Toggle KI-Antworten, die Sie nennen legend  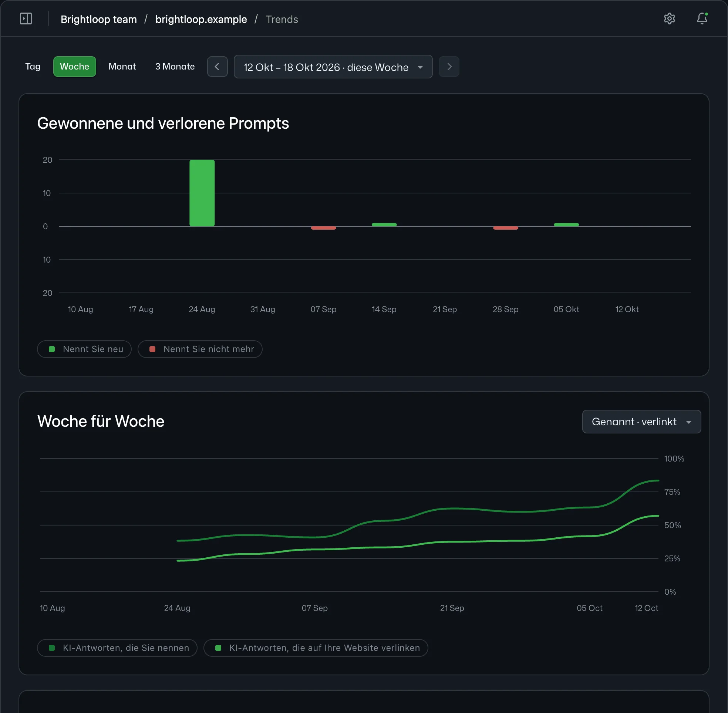117,648
